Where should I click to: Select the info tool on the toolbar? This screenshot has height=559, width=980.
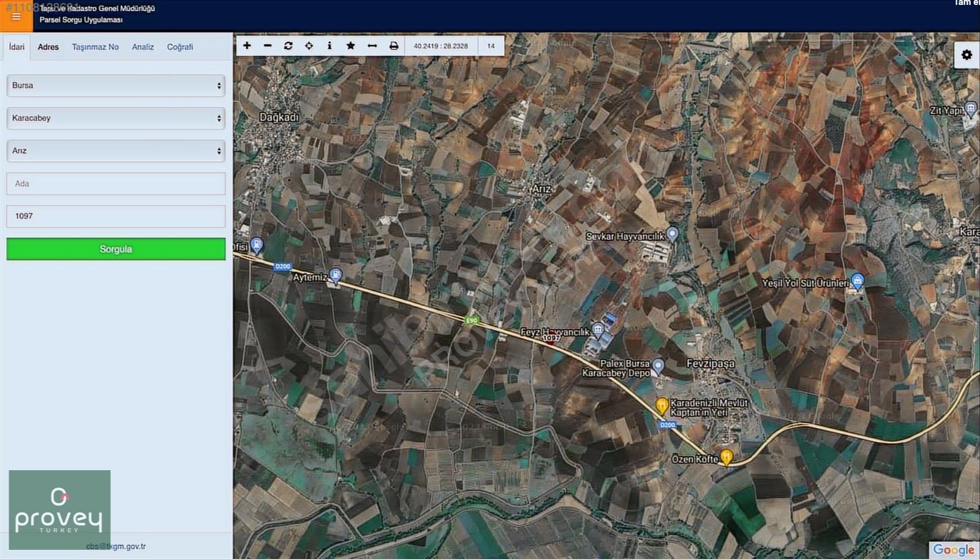(330, 45)
